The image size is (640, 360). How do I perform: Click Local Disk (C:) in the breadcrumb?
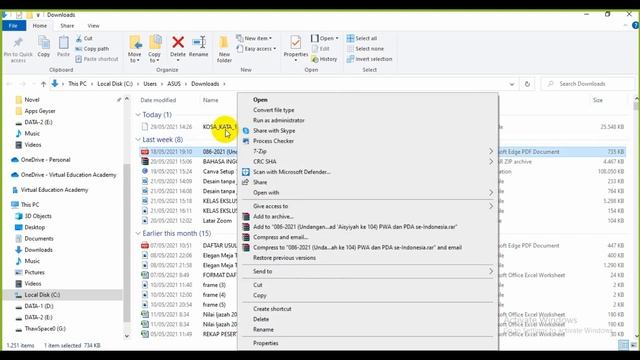(115, 84)
